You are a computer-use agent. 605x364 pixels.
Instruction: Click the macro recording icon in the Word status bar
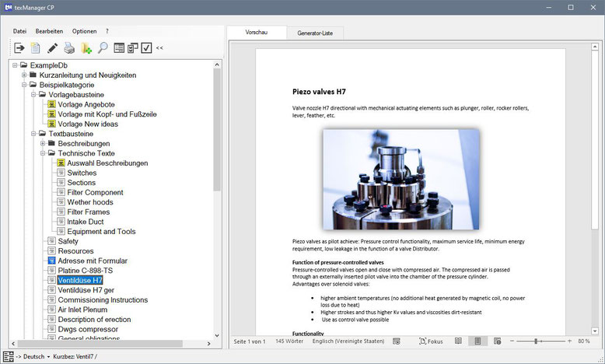(x=397, y=341)
